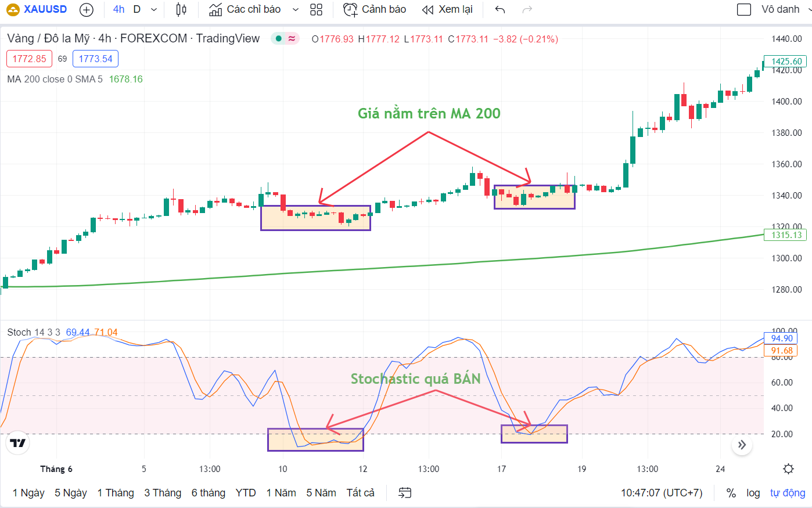Viewport: 812px width, 508px height.
Task: Click the 1400.00 price axis label
Action: pos(786,101)
